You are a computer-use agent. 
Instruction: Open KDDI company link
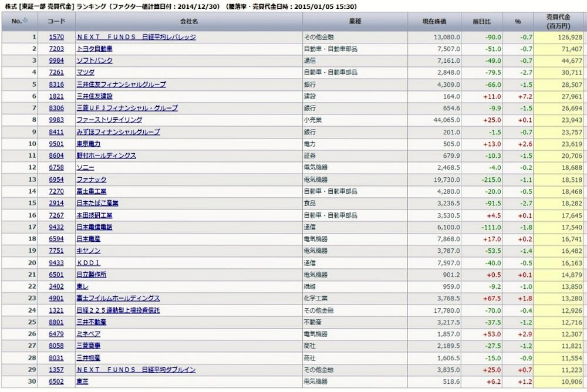pos(89,263)
